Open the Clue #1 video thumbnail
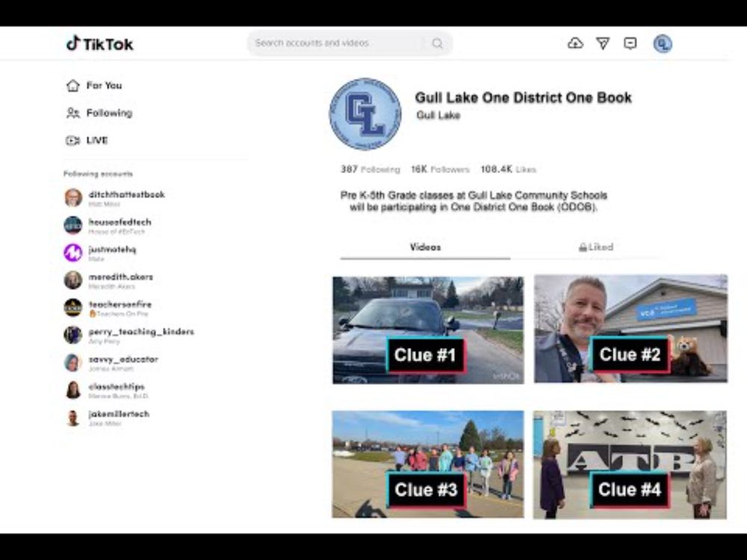The width and height of the screenshot is (747, 560). [x=428, y=330]
